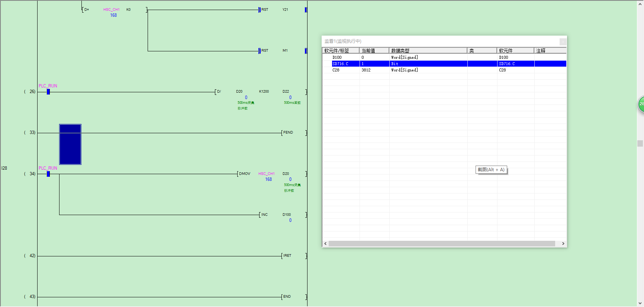Click the editor's vertical scrollbar thumb
The width and height of the screenshot is (644, 307).
point(640,143)
